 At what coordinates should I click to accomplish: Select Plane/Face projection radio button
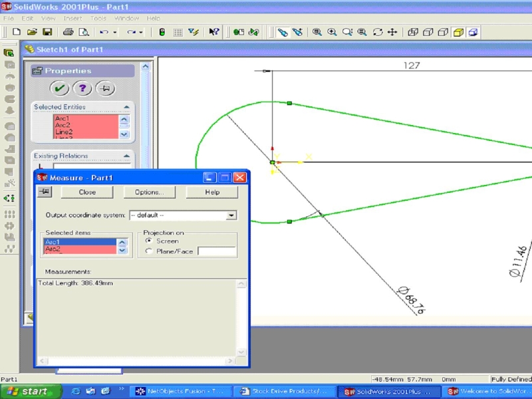pos(148,251)
